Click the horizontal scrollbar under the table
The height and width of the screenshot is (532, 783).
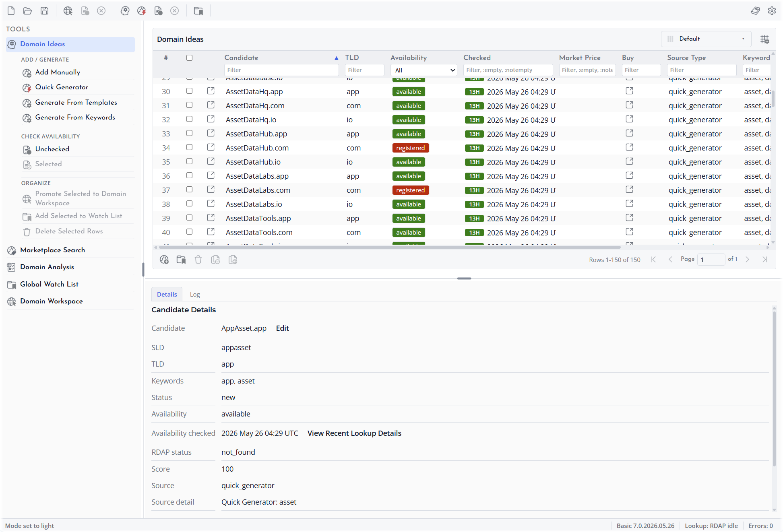click(390, 247)
